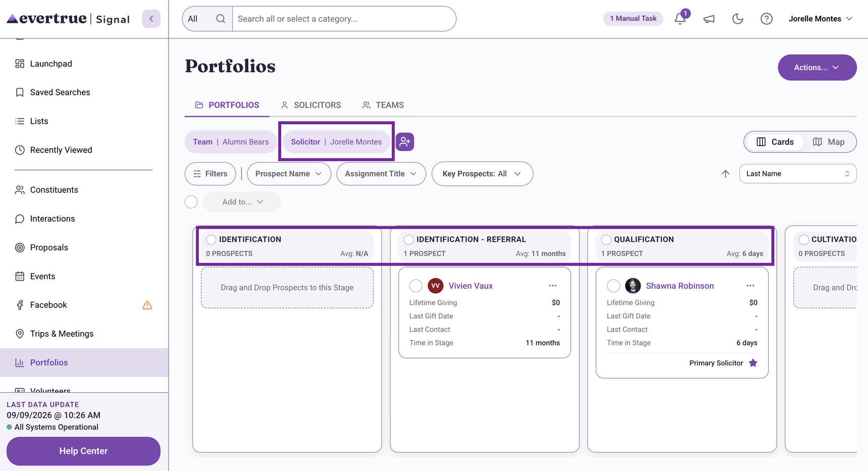This screenshot has width=868, height=471.
Task: Switch to the Teams tab
Action: 383,105
